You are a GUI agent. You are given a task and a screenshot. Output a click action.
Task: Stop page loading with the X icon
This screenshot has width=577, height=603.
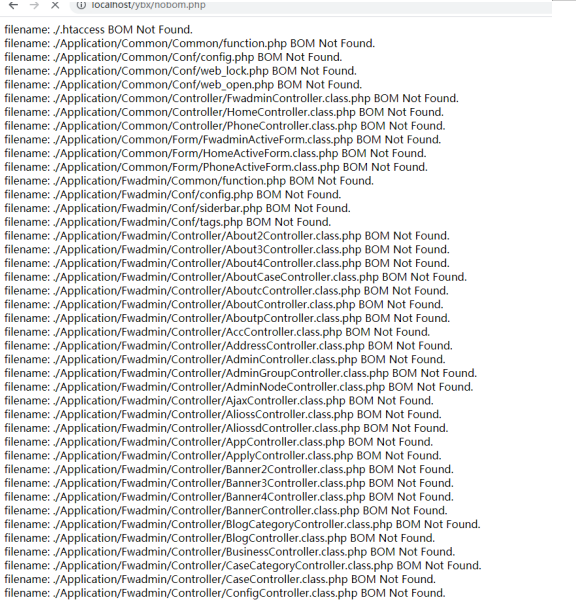55,5
